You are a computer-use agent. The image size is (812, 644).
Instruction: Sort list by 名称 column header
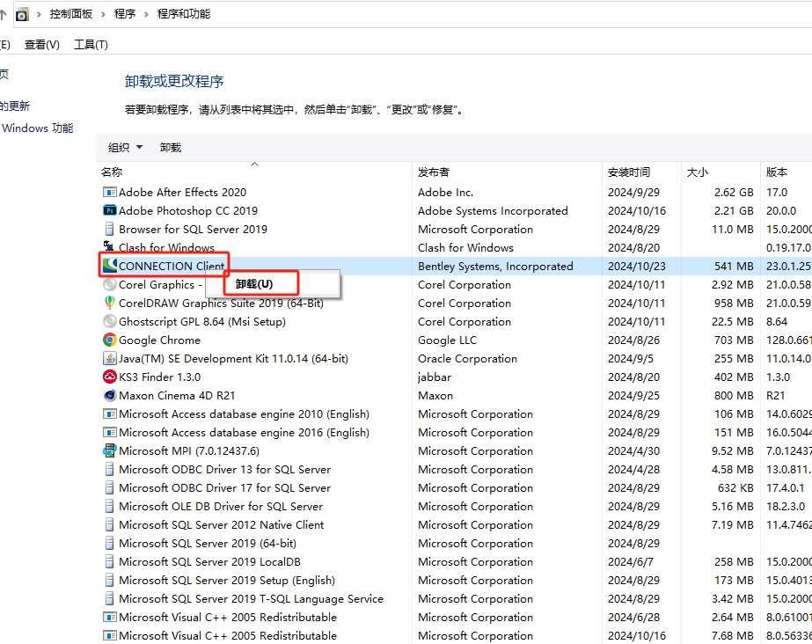coord(253,172)
